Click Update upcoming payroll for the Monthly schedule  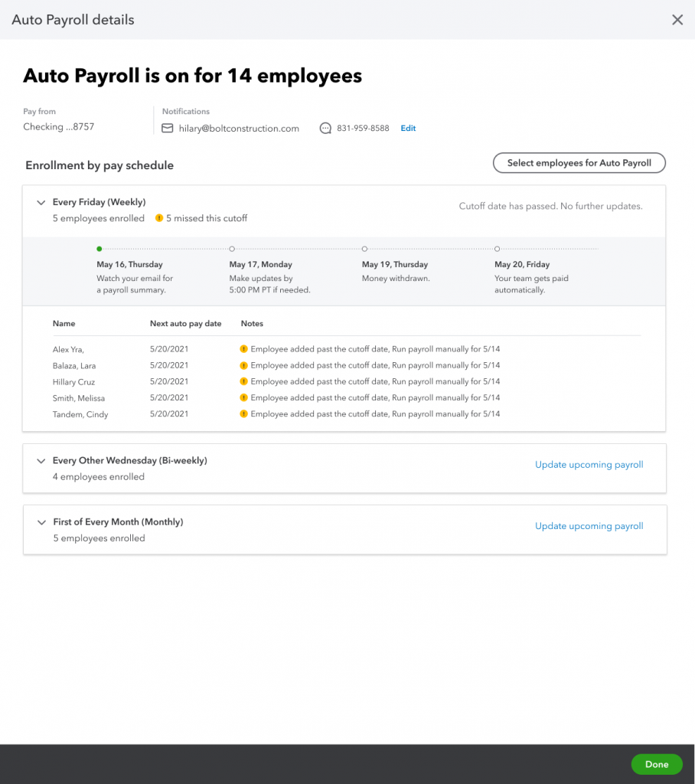[589, 526]
